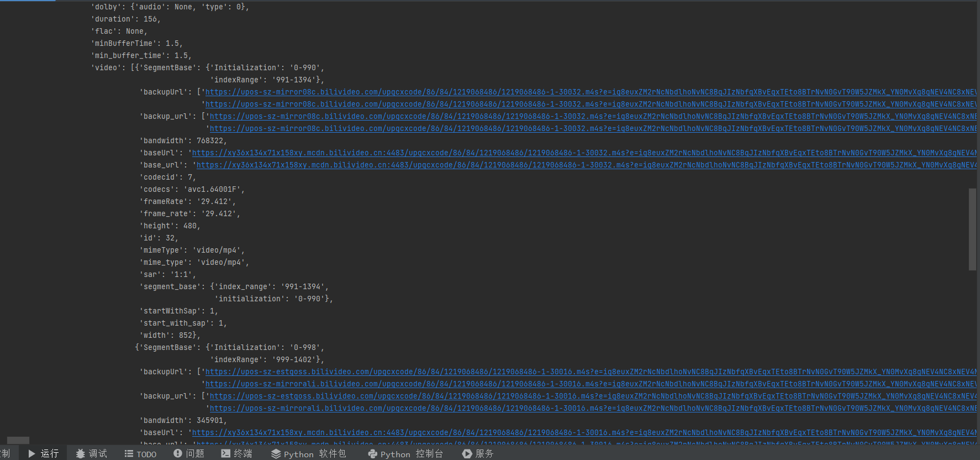Click the 'codecs': 'avc1.64001F' line

coord(192,190)
